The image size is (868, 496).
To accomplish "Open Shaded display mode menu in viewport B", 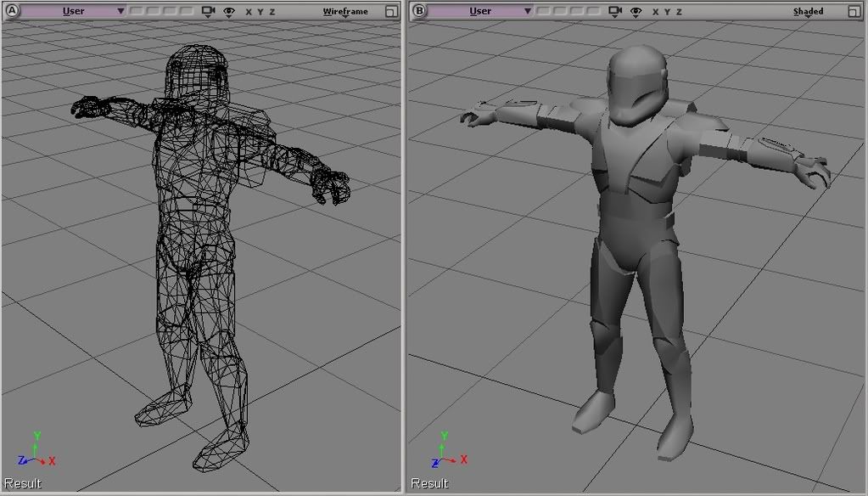I will click(809, 12).
